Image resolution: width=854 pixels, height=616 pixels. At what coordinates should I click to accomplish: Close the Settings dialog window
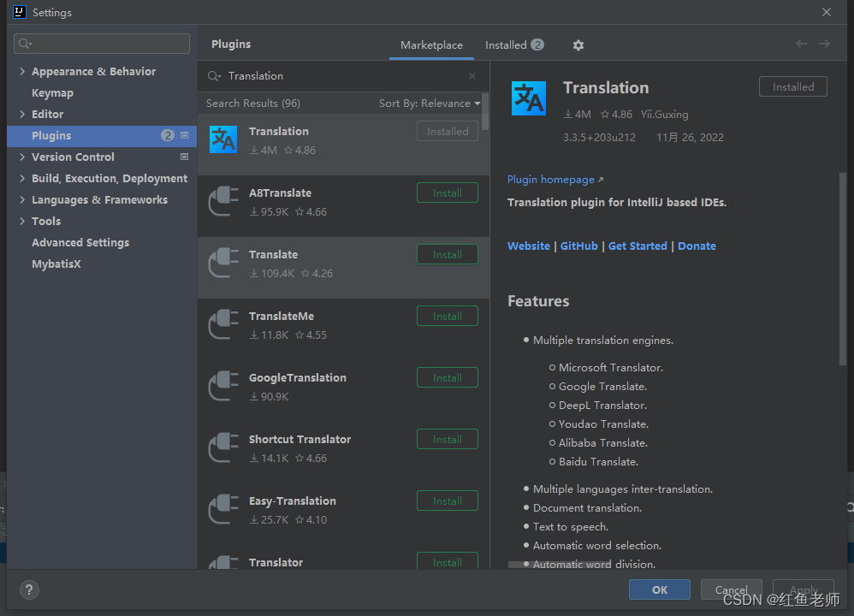(827, 12)
